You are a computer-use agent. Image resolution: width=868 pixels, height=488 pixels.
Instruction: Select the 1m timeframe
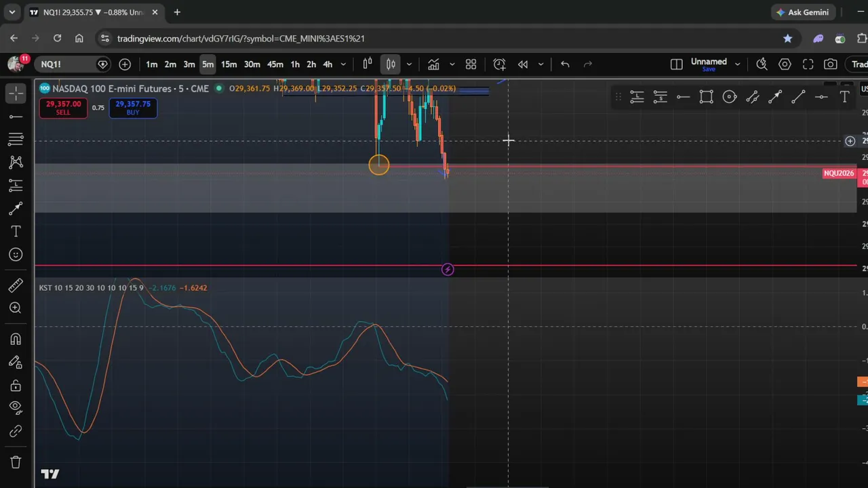pyautogui.click(x=152, y=64)
